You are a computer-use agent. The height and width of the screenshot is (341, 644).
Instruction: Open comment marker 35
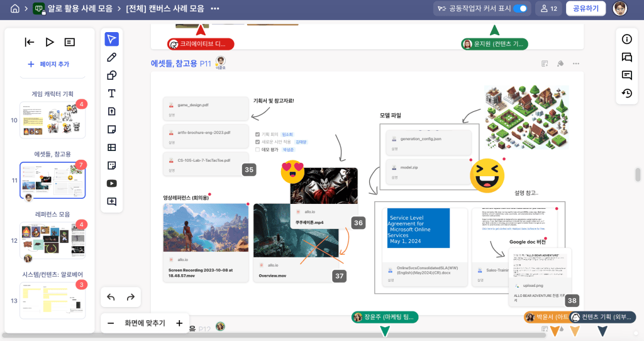coord(249,170)
